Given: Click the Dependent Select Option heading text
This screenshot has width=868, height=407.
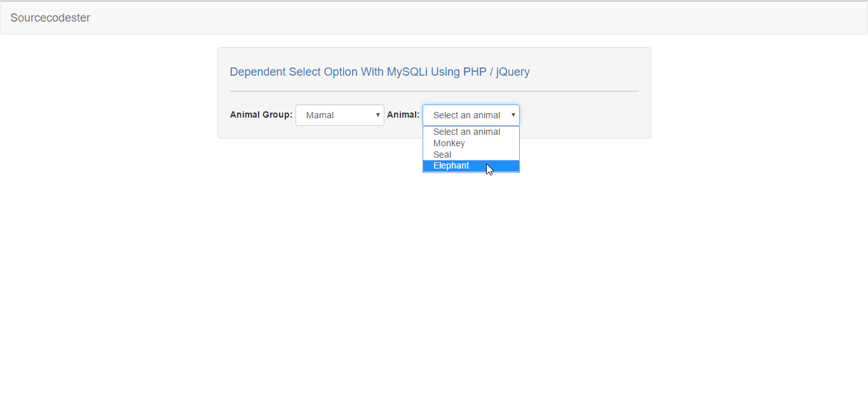Looking at the screenshot, I should pos(379,72).
